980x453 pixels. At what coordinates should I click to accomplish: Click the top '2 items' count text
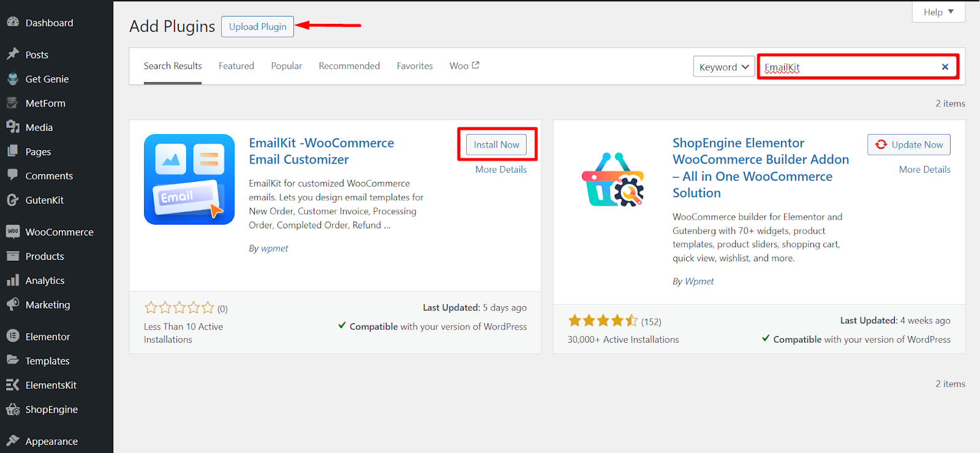tap(950, 103)
